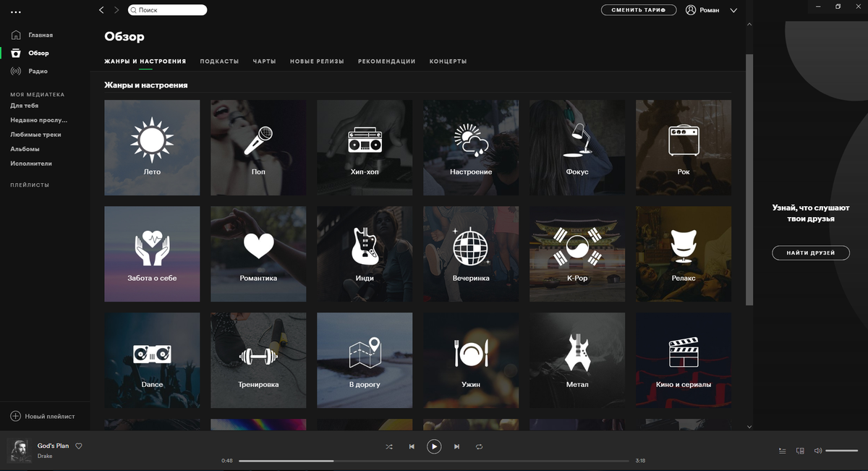Open the Рок genre tile

tap(684, 148)
